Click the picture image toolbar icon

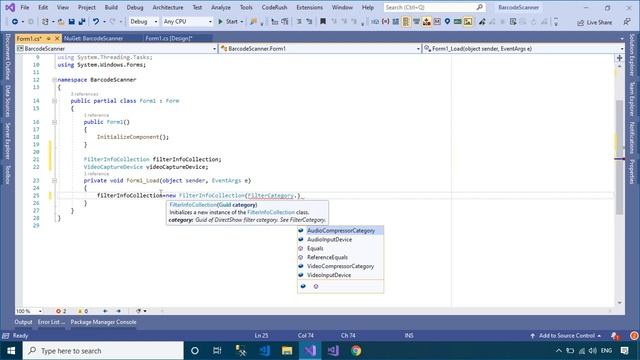click(x=468, y=22)
